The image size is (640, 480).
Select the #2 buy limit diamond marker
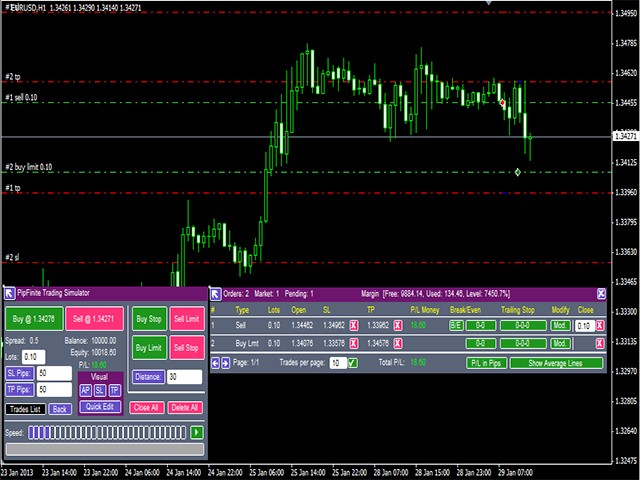click(x=518, y=172)
